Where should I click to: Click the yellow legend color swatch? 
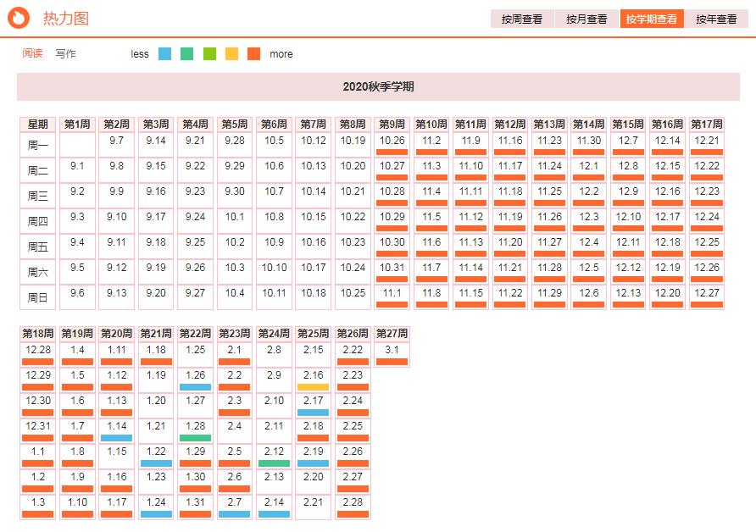point(231,53)
